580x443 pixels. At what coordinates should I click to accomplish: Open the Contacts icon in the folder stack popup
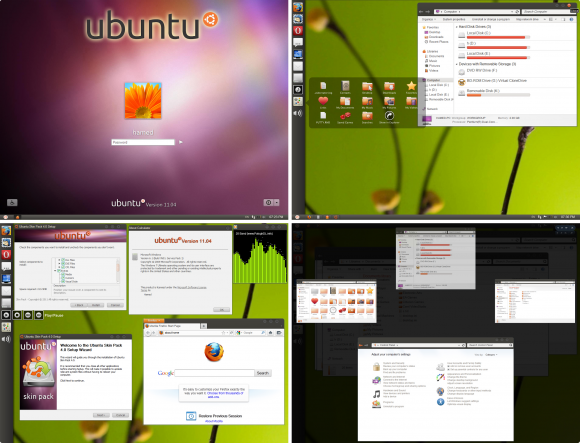pos(345,86)
